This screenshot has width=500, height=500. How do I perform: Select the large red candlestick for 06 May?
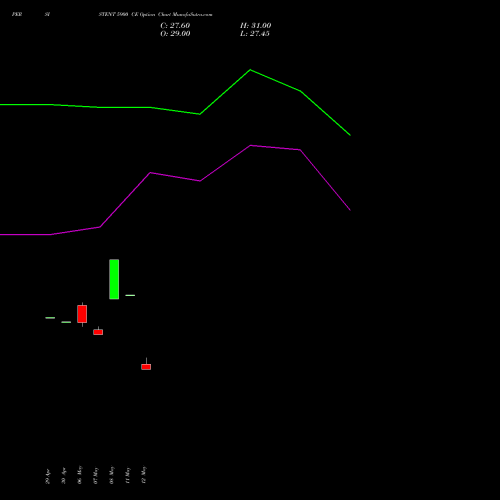pyautogui.click(x=82, y=314)
